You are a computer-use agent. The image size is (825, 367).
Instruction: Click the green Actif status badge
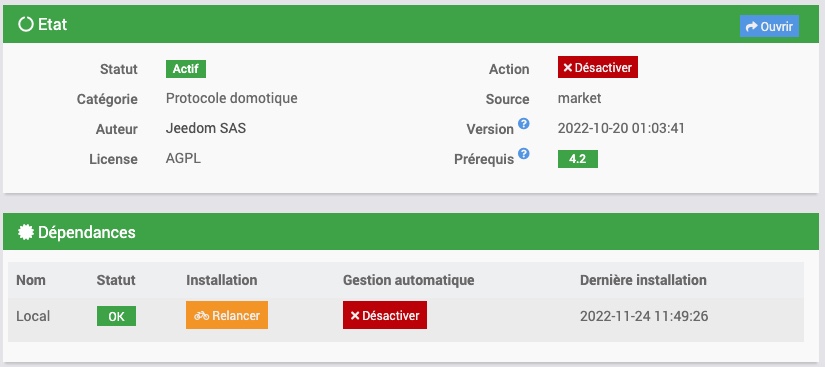click(186, 69)
